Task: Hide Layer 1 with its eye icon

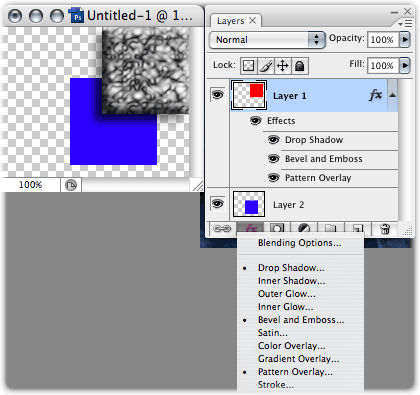Action: click(217, 95)
